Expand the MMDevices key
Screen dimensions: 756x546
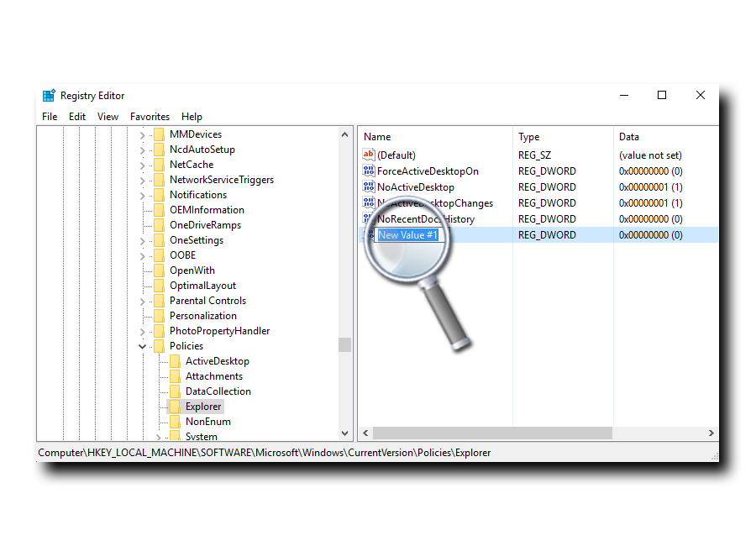tap(142, 135)
